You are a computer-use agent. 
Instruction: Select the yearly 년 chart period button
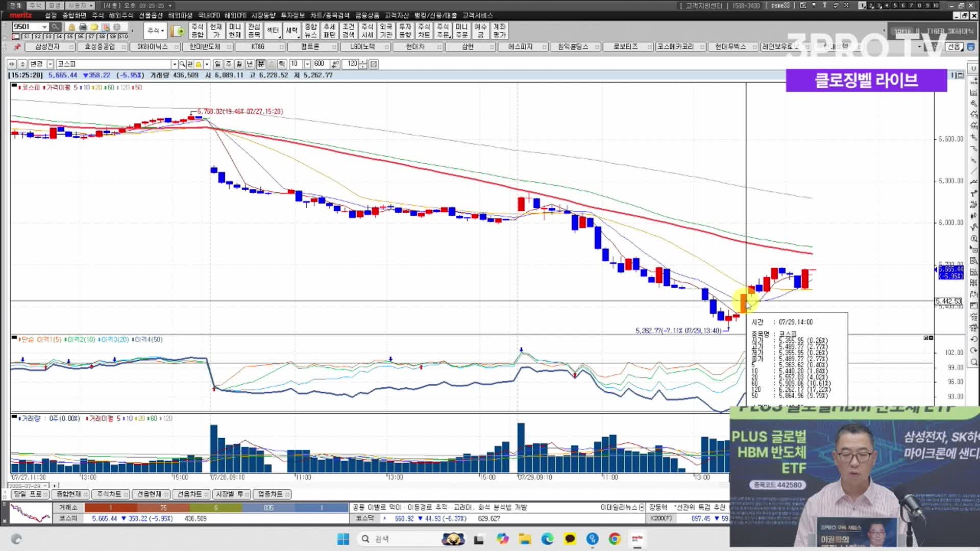coord(250,64)
